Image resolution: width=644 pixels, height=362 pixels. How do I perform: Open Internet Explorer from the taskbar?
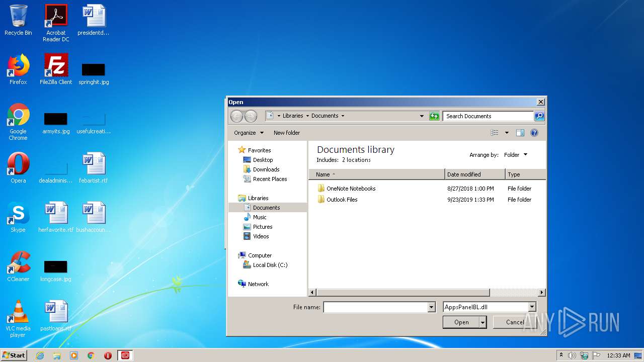[40, 355]
